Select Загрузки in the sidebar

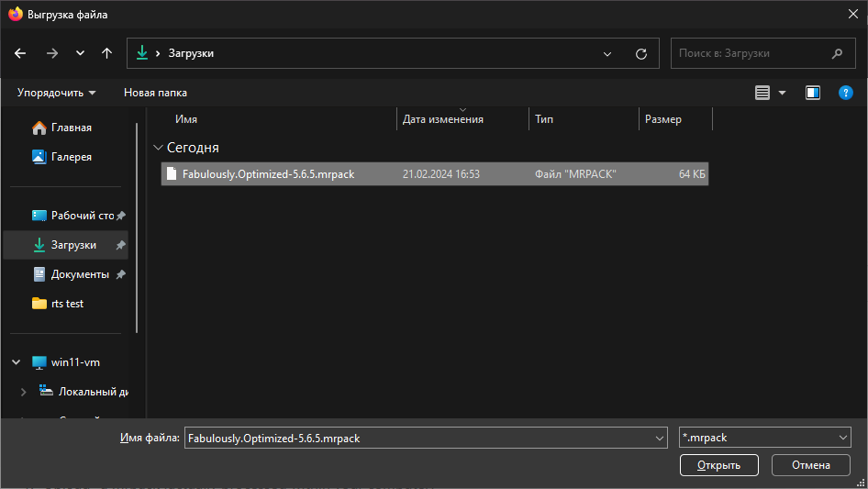point(65,245)
